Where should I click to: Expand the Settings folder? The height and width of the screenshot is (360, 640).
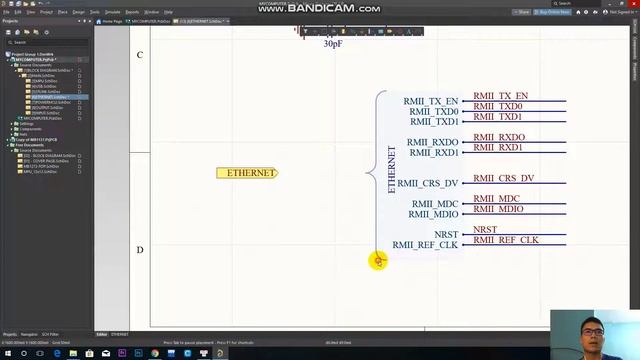(12, 124)
